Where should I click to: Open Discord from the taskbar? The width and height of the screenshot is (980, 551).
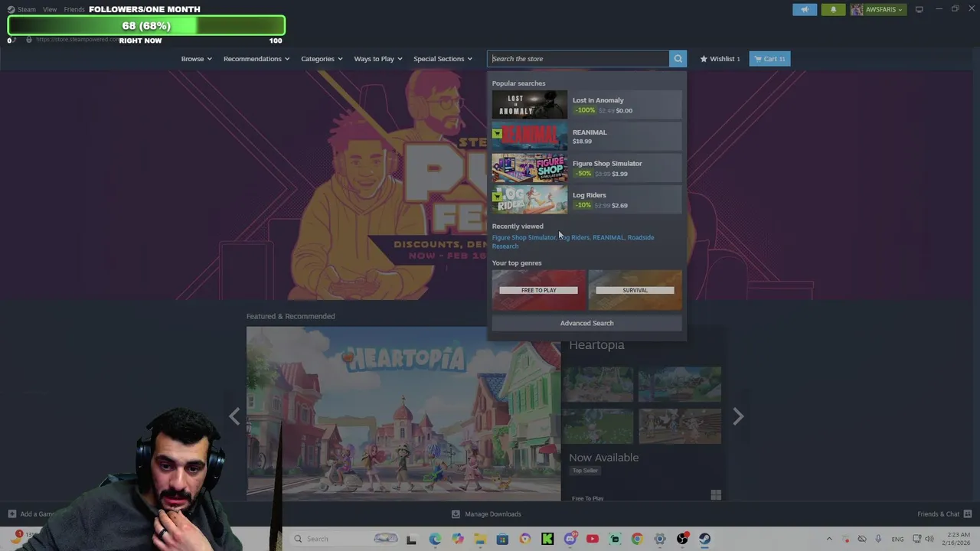tap(570, 539)
